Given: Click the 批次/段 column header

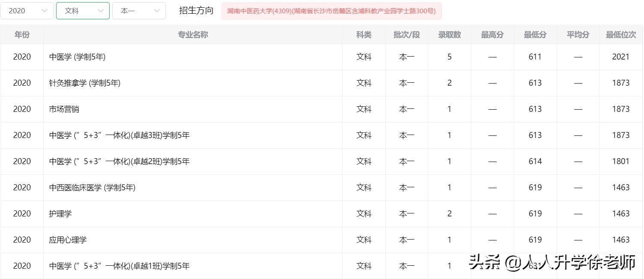Looking at the screenshot, I should [x=406, y=35].
